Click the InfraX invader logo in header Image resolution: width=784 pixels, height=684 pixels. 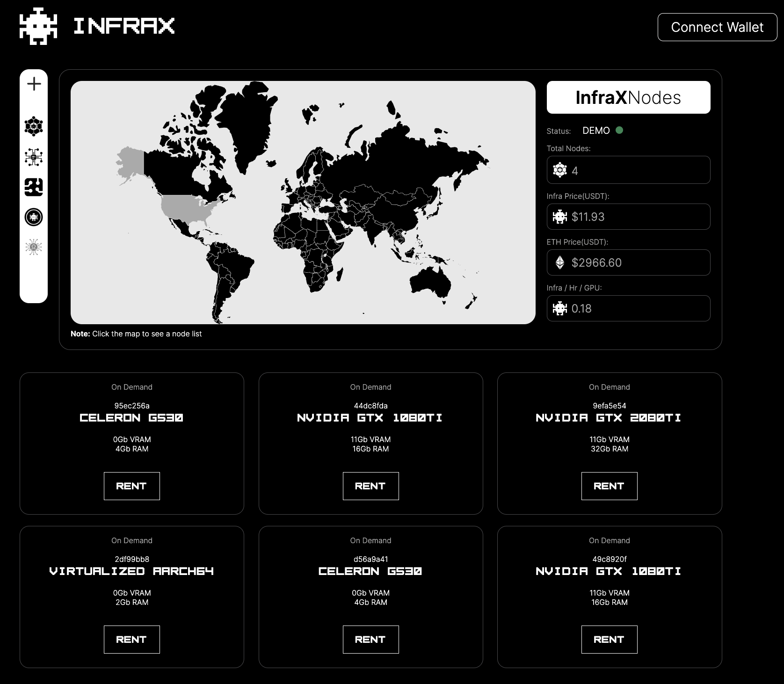[38, 26]
